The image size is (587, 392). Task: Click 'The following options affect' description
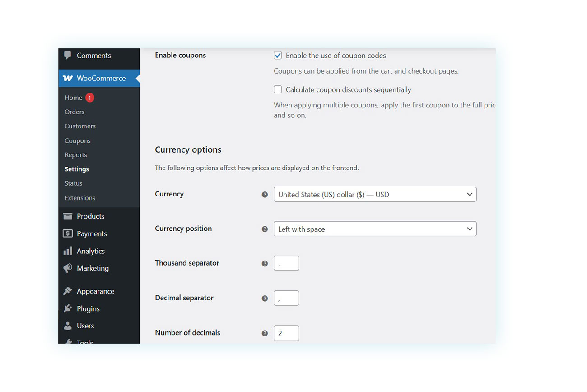click(x=257, y=168)
